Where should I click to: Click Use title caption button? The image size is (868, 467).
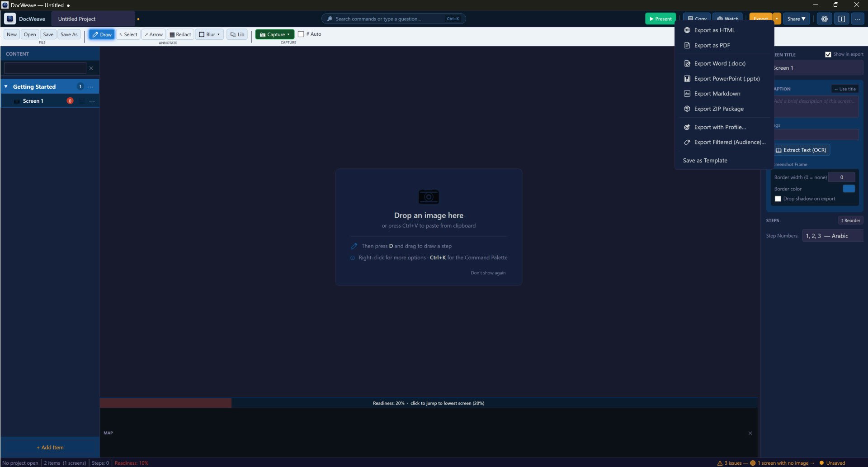pos(845,89)
